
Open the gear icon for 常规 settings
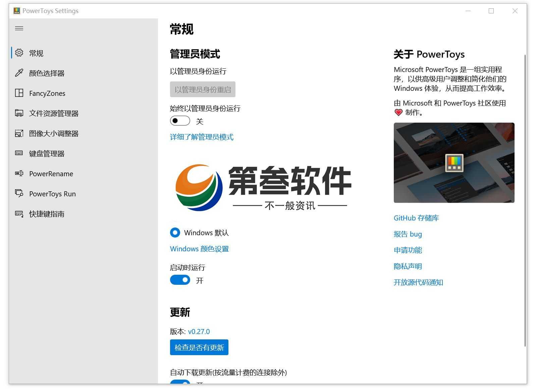19,53
